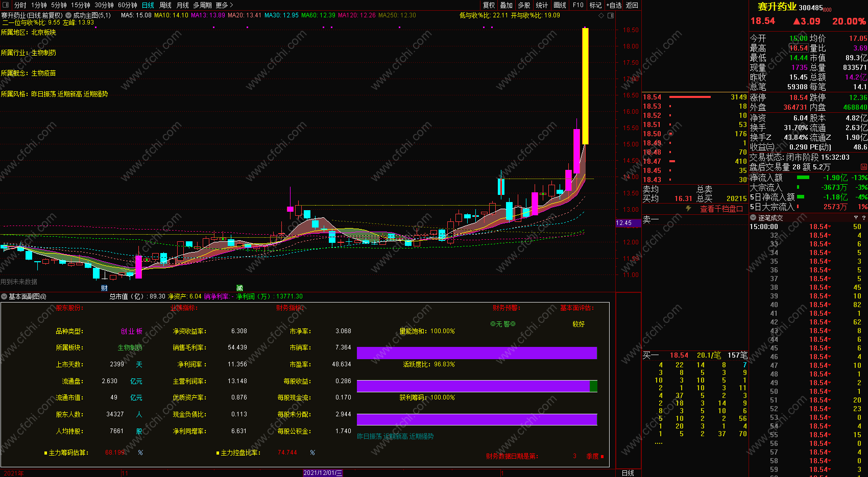868x477 pixels.
Task: Click the 所属概念: 生物疫苗 label
Action: coord(29,73)
